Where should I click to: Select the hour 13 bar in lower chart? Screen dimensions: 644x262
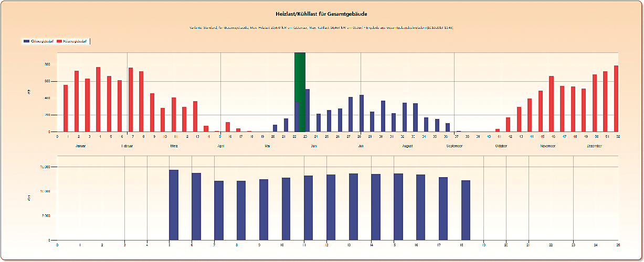[x=353, y=206]
